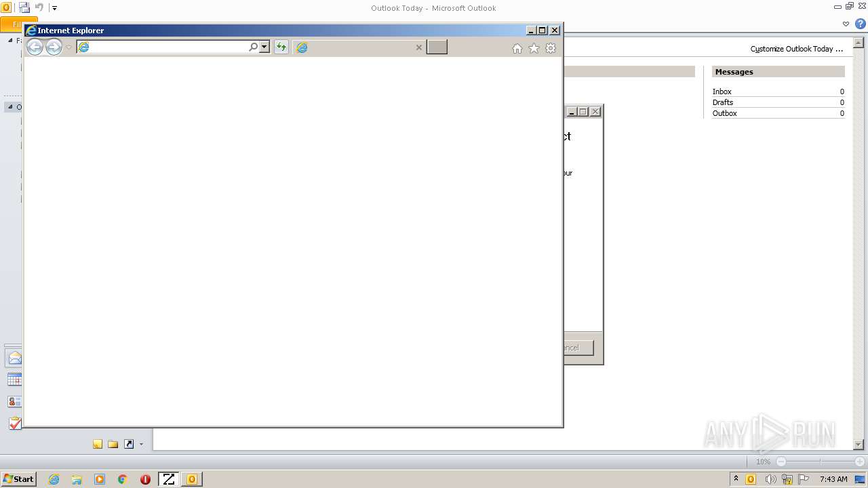Click the zoom in plus button in Outlook
The image size is (868, 488).
coord(859,462)
